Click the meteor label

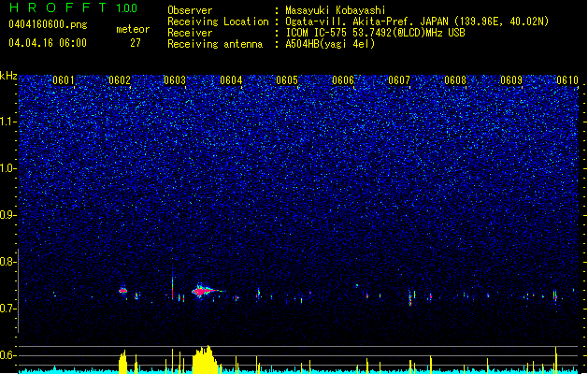pyautogui.click(x=133, y=29)
